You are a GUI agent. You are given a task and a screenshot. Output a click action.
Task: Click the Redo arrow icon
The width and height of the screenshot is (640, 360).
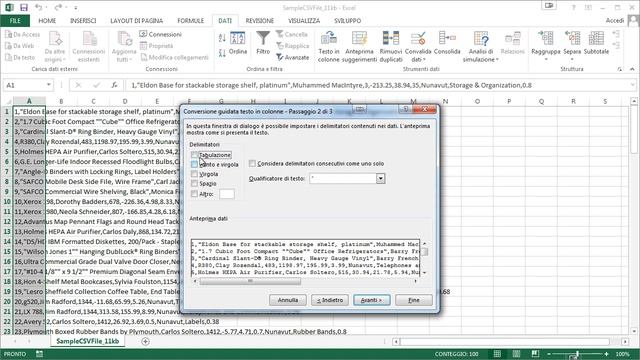(x=58, y=7)
